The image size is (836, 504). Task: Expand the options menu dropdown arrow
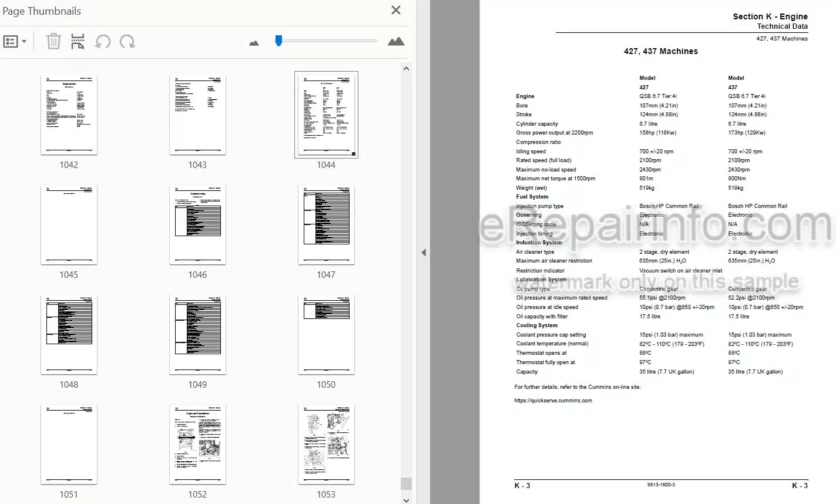click(x=24, y=42)
